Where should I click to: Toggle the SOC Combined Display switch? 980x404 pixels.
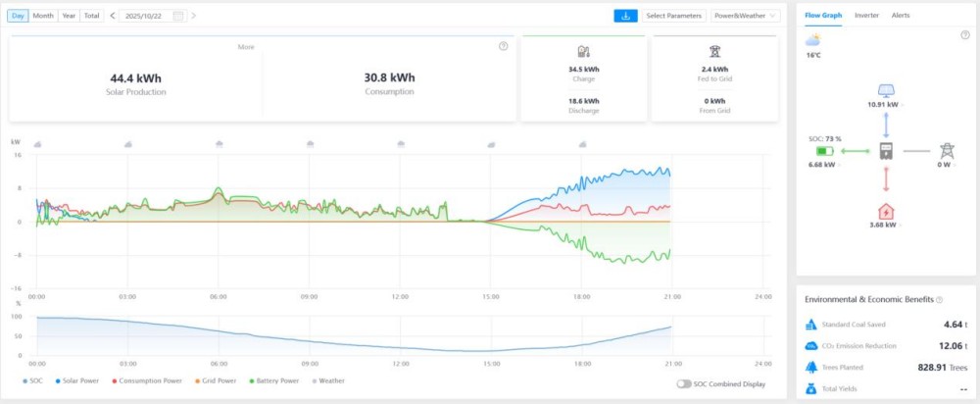684,384
